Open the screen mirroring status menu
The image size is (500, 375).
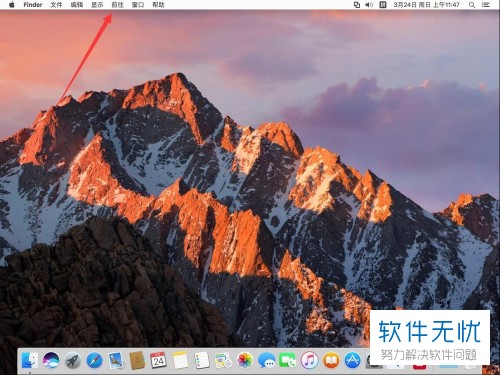357,5
